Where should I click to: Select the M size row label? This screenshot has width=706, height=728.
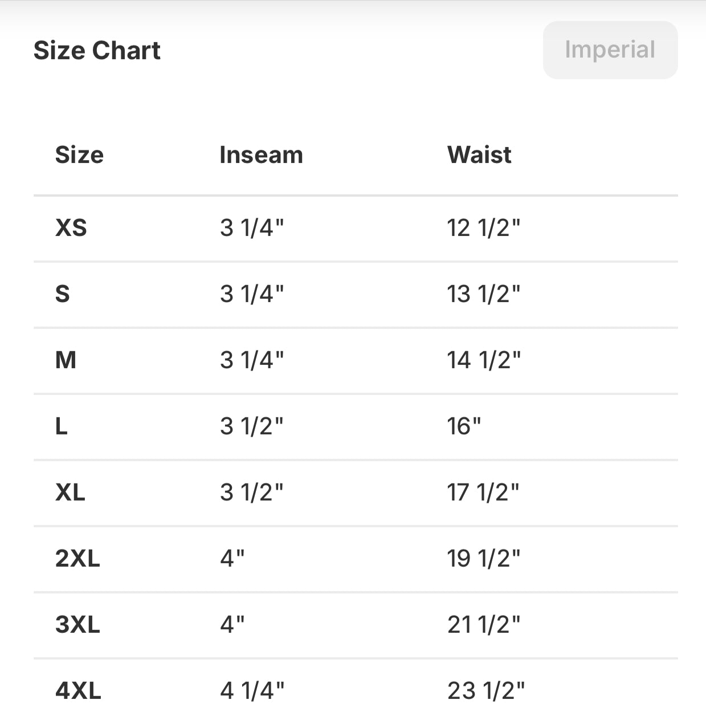coord(66,360)
